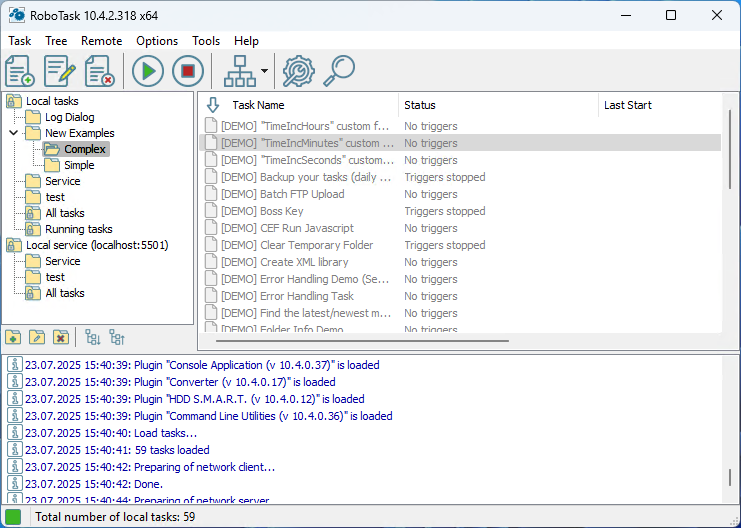Select the "TimeIncSeconds" custom task row
This screenshot has width=741, height=528.
point(460,160)
